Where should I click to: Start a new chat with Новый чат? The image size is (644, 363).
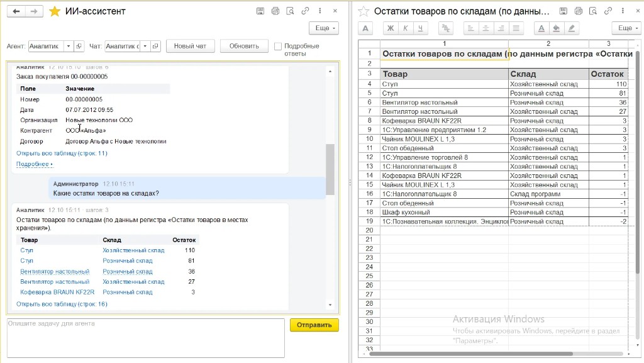(x=190, y=46)
